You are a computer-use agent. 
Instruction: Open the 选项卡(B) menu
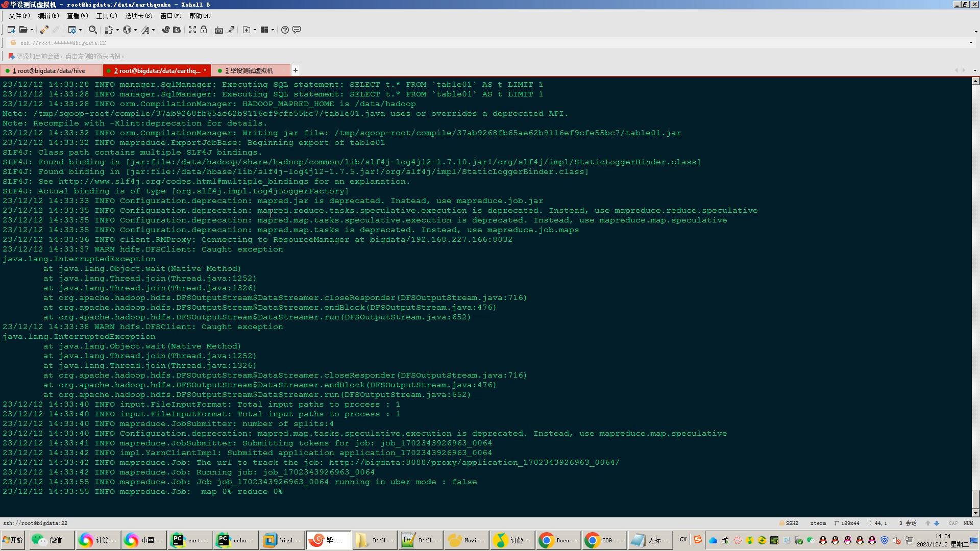tap(138, 16)
